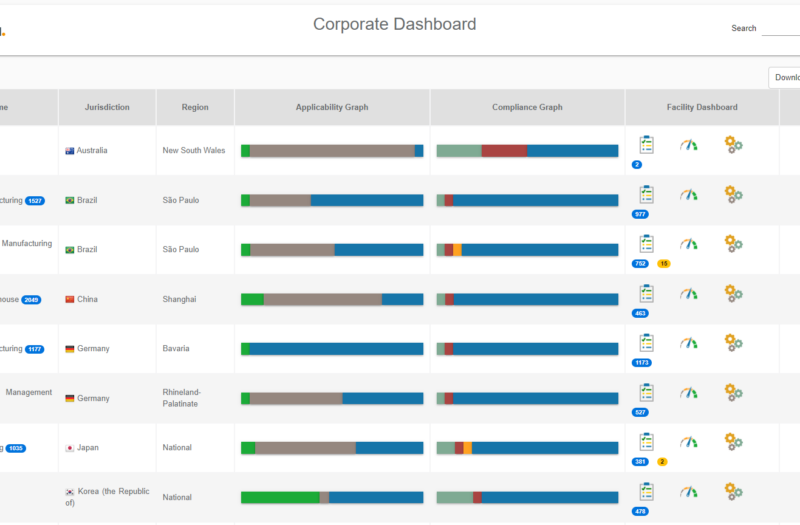Click the Applicability Graph column header
The height and width of the screenshot is (525, 800).
(332, 107)
